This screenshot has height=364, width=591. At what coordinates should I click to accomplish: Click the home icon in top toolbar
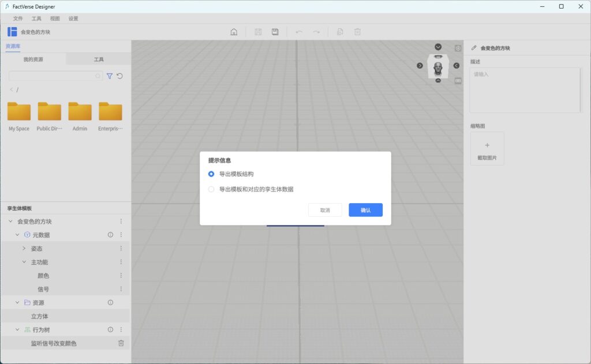234,32
